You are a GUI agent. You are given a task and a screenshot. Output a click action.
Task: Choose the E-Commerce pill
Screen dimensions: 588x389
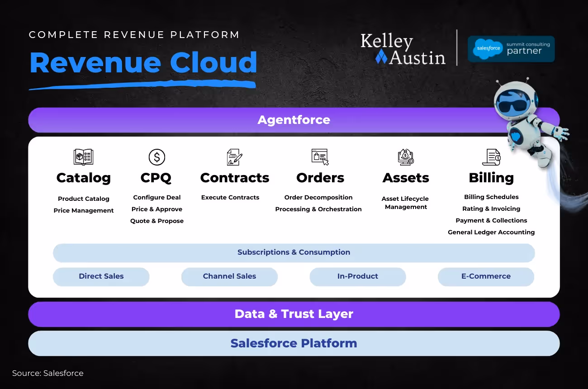point(486,276)
